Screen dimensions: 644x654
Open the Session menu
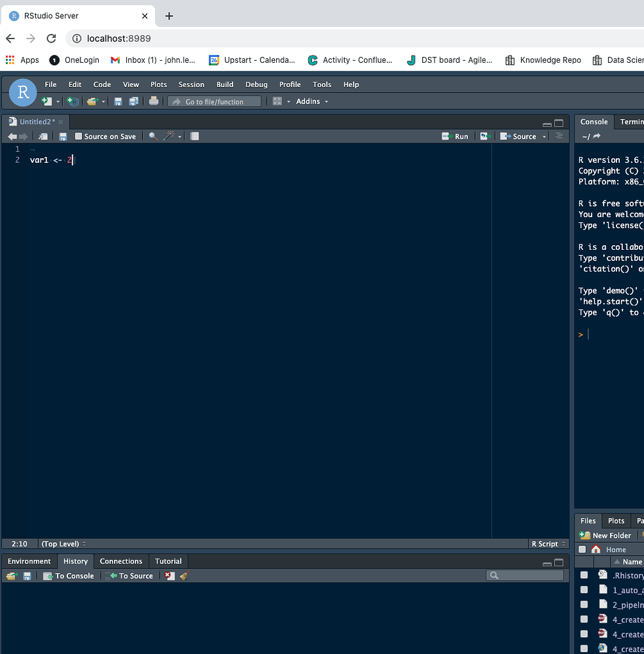coord(191,84)
